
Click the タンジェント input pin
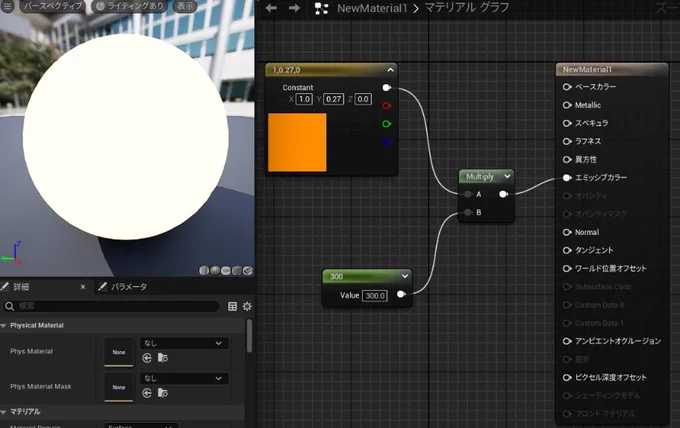coord(567,250)
